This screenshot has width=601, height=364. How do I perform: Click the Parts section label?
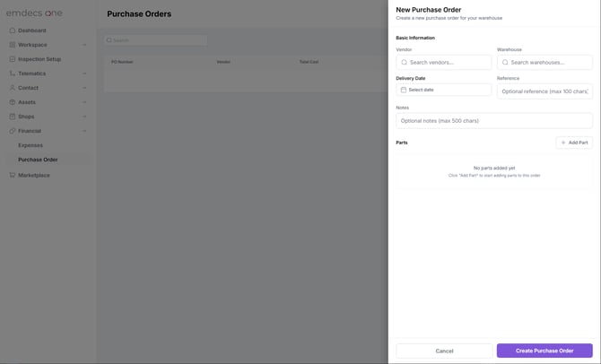coord(402,143)
